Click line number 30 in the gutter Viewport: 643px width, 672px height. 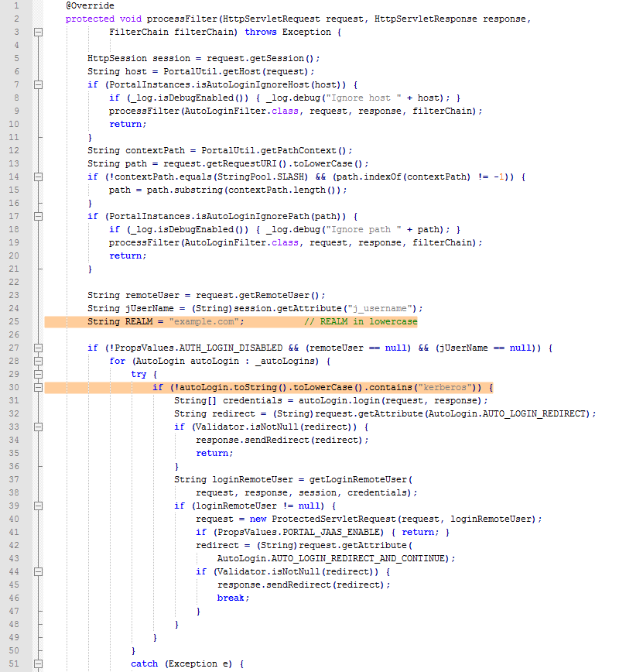pyautogui.click(x=14, y=387)
